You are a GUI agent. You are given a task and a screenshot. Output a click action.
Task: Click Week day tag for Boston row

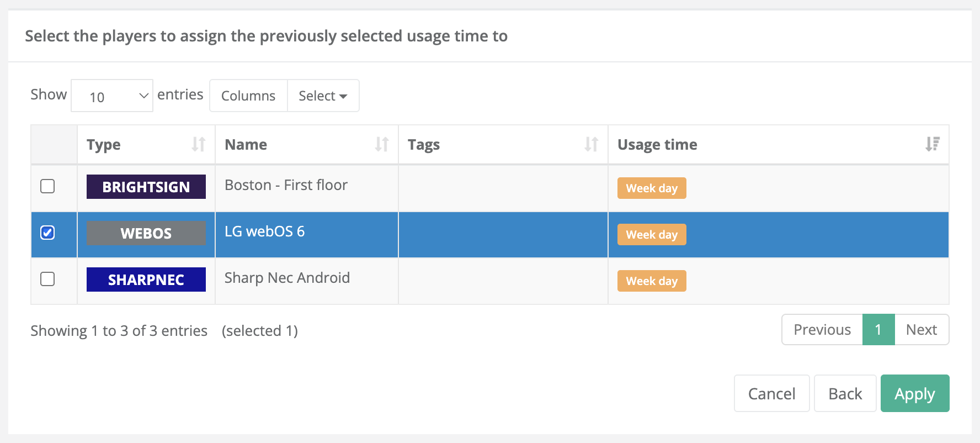(x=652, y=188)
